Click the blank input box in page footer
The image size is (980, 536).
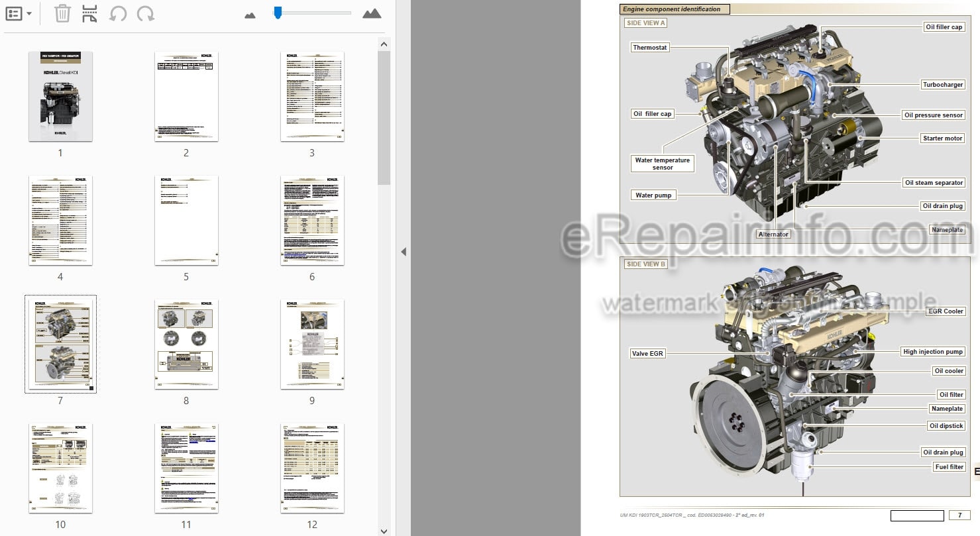click(x=917, y=515)
